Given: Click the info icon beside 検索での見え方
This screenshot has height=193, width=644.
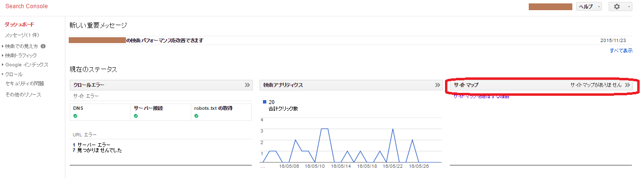Looking at the screenshot, I should coord(43,46).
